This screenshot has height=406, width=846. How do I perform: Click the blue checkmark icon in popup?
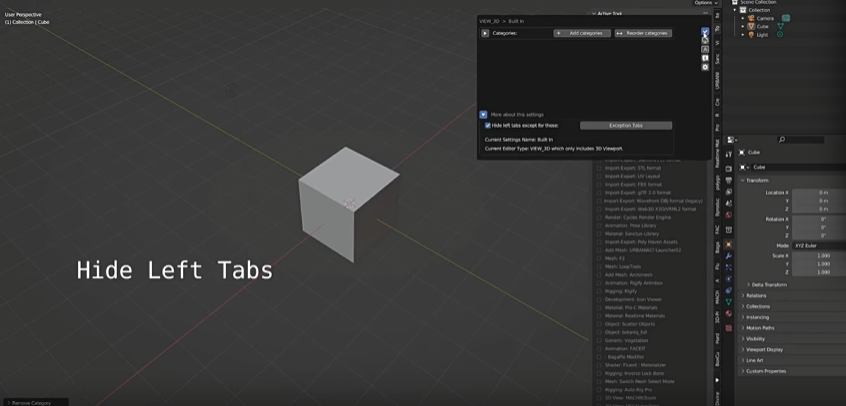tap(705, 33)
